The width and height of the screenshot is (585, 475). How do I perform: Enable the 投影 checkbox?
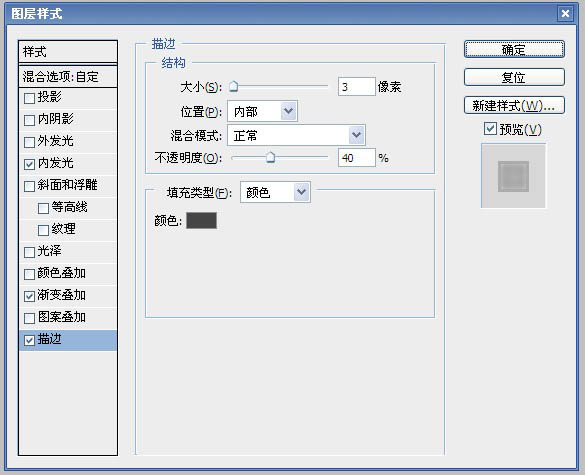[29, 98]
